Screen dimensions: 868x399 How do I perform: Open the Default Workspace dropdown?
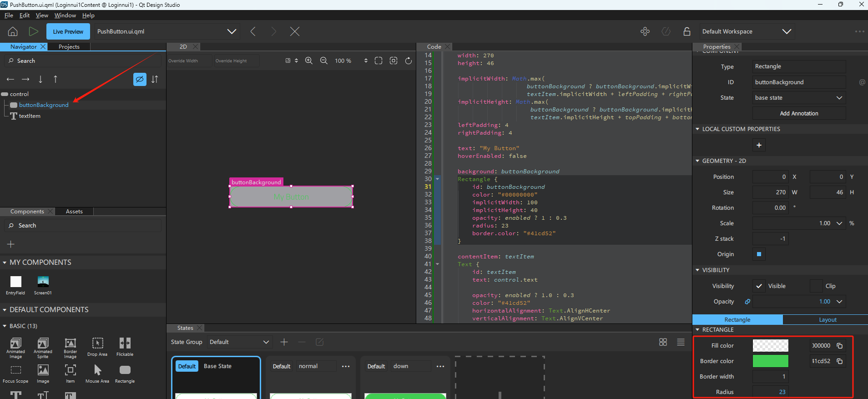pyautogui.click(x=747, y=31)
